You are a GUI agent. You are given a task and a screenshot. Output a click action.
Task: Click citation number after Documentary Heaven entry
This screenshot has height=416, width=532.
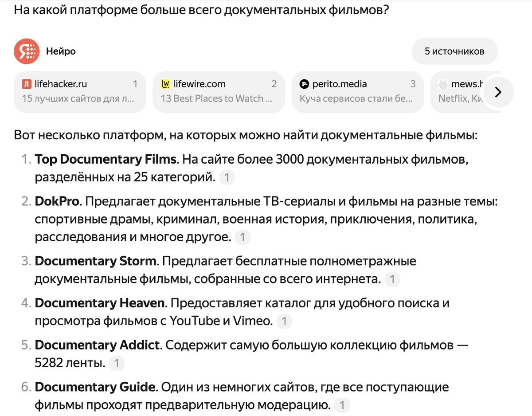click(284, 321)
